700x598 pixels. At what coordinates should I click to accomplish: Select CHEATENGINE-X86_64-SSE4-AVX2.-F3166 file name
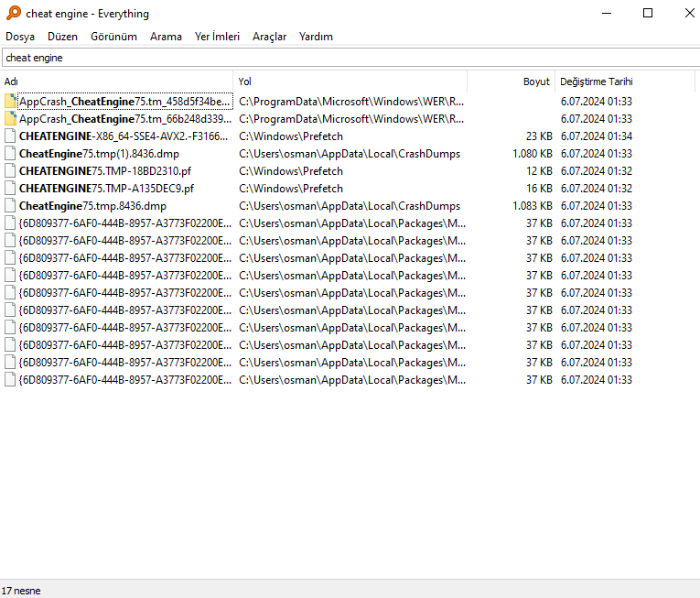pos(124,136)
